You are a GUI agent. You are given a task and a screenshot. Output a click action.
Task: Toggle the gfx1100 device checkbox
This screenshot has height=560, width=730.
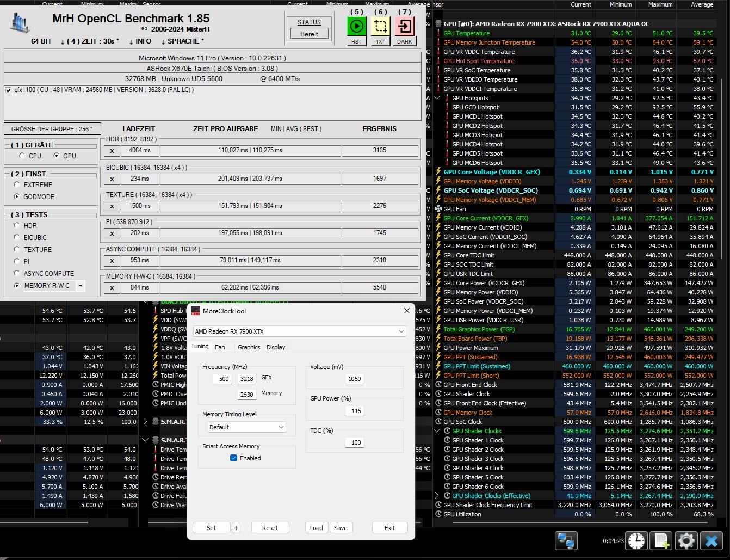pyautogui.click(x=8, y=90)
